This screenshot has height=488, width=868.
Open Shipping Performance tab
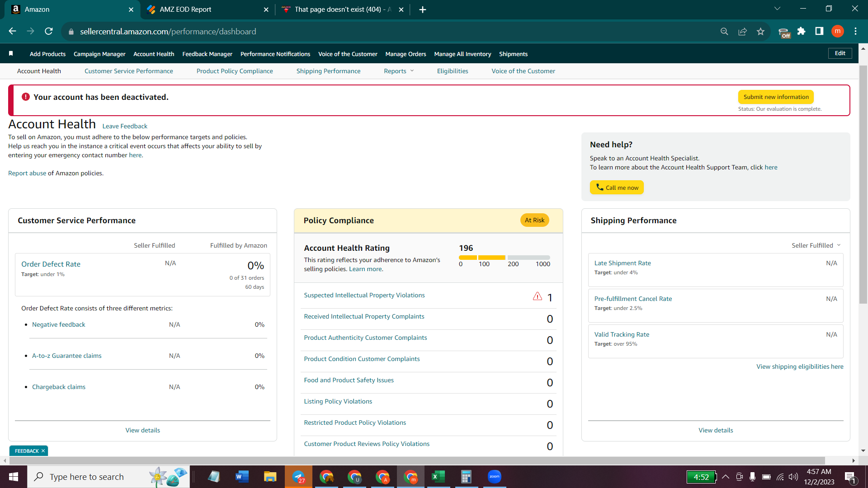pos(329,71)
